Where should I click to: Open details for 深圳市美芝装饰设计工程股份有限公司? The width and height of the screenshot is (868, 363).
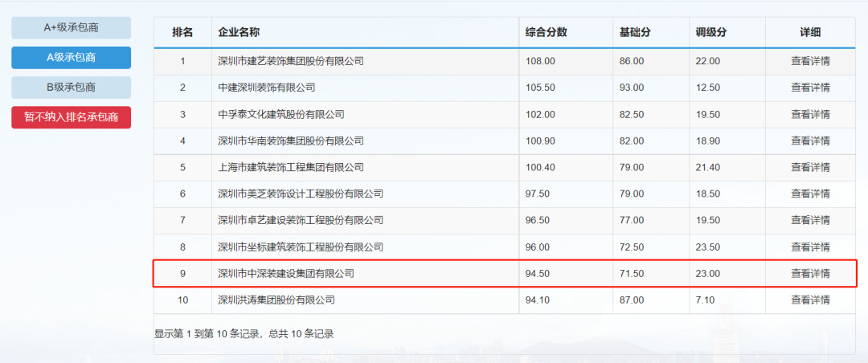(x=810, y=194)
